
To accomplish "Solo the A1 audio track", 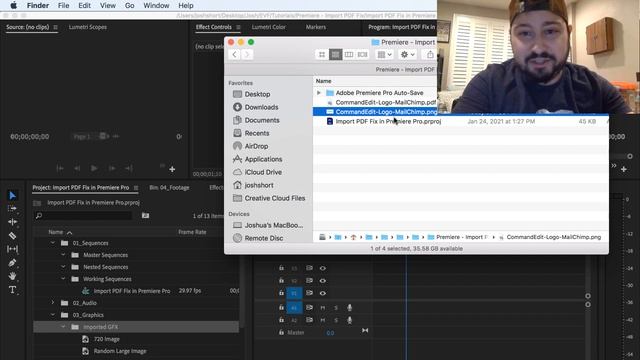I will point(336,308).
